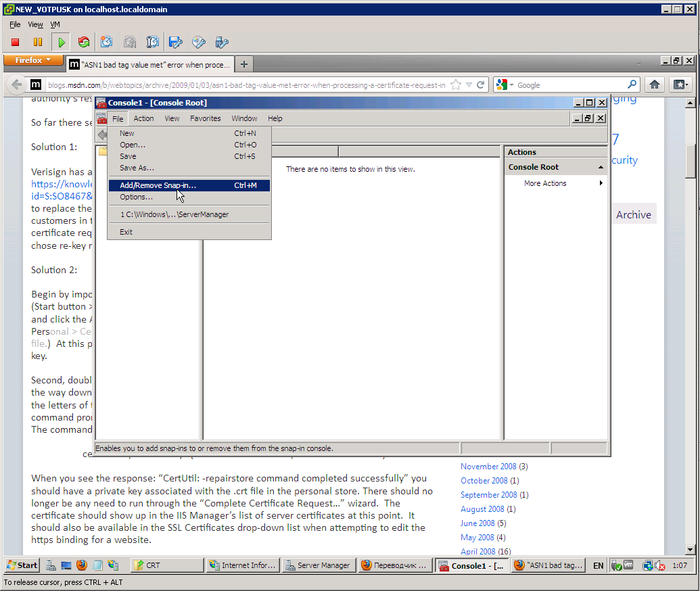
Task: Switch to Server Manager taskbar button
Action: tap(319, 565)
